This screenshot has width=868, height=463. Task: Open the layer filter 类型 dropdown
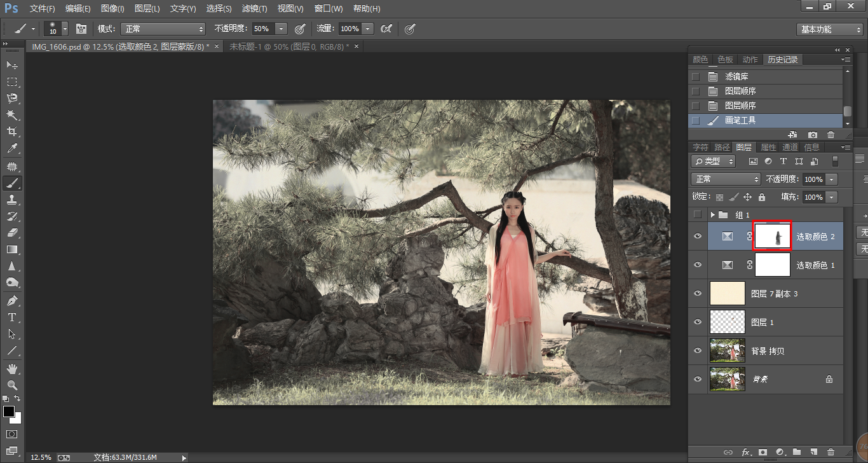(x=714, y=162)
